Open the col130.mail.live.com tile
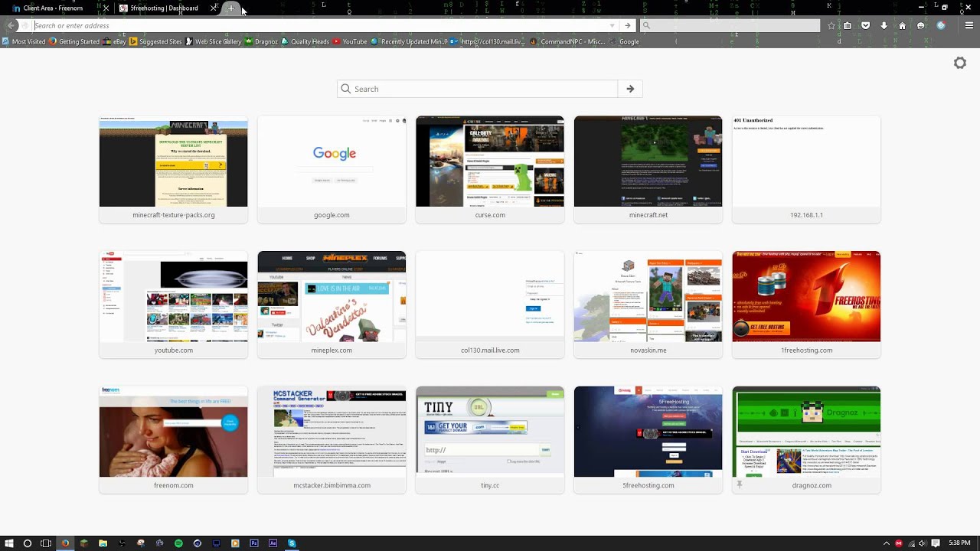Viewport: 980px width, 551px height. click(490, 305)
